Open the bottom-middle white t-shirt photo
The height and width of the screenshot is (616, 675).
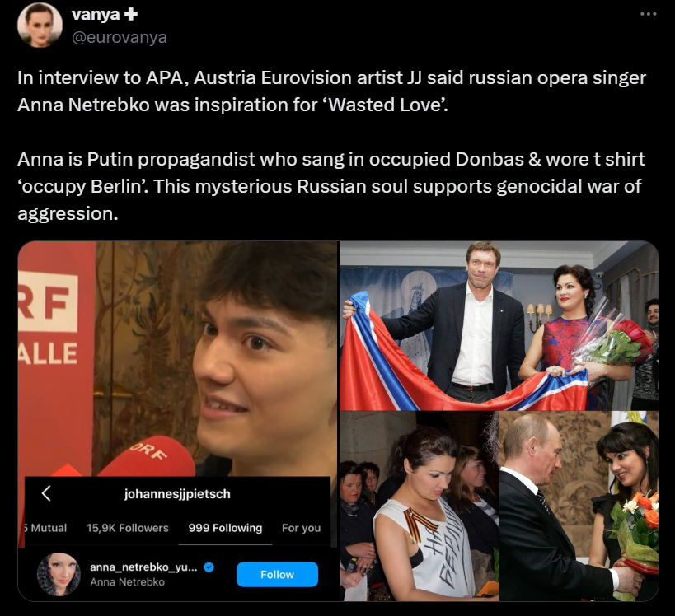pyautogui.click(x=419, y=506)
